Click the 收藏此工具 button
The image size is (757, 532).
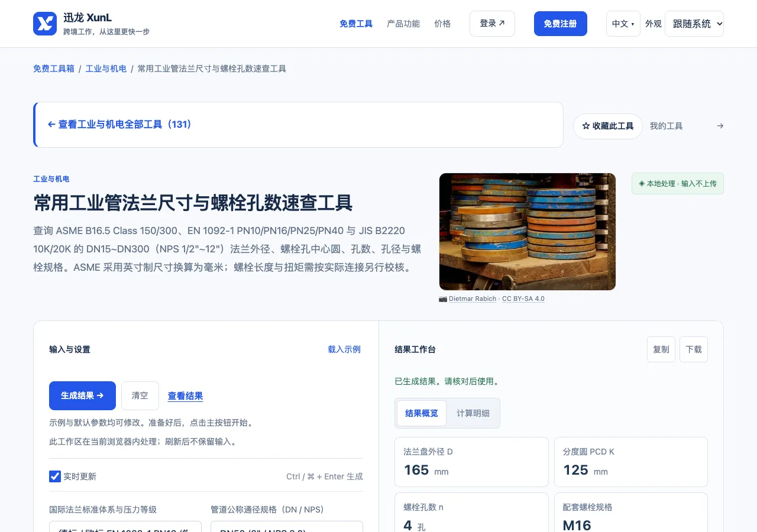click(608, 126)
